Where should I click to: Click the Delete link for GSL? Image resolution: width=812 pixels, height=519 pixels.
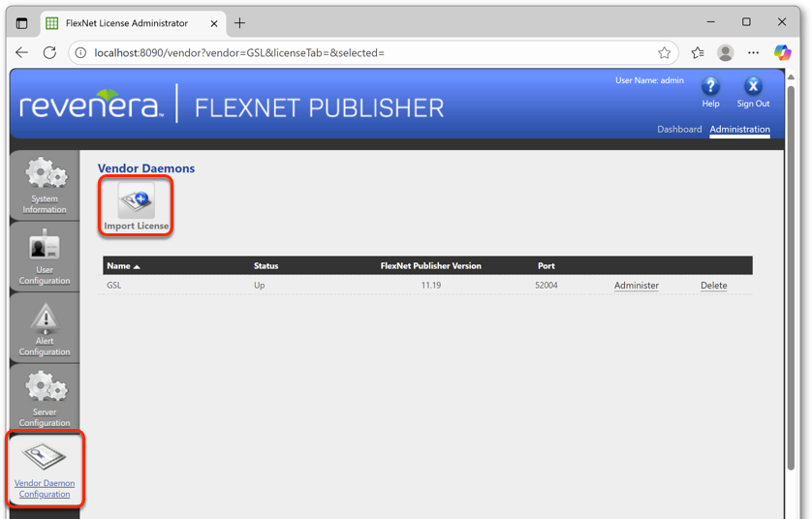tap(713, 285)
